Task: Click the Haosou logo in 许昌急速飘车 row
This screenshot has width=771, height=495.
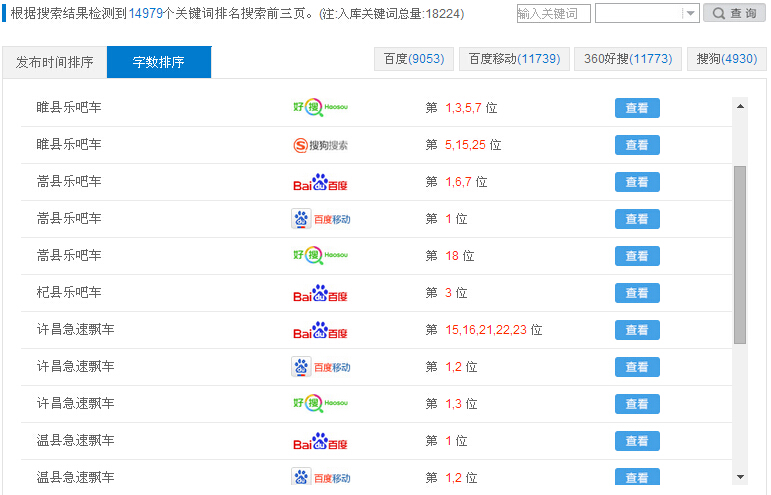Action: 320,404
